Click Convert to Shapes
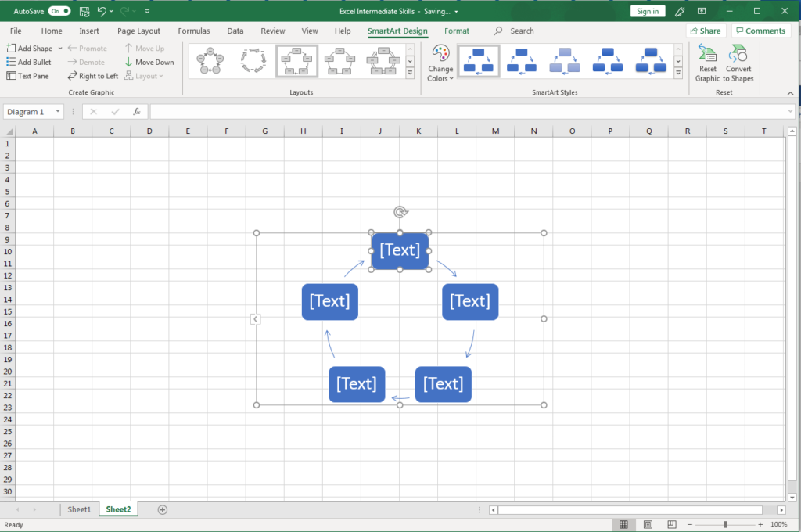 click(738, 62)
